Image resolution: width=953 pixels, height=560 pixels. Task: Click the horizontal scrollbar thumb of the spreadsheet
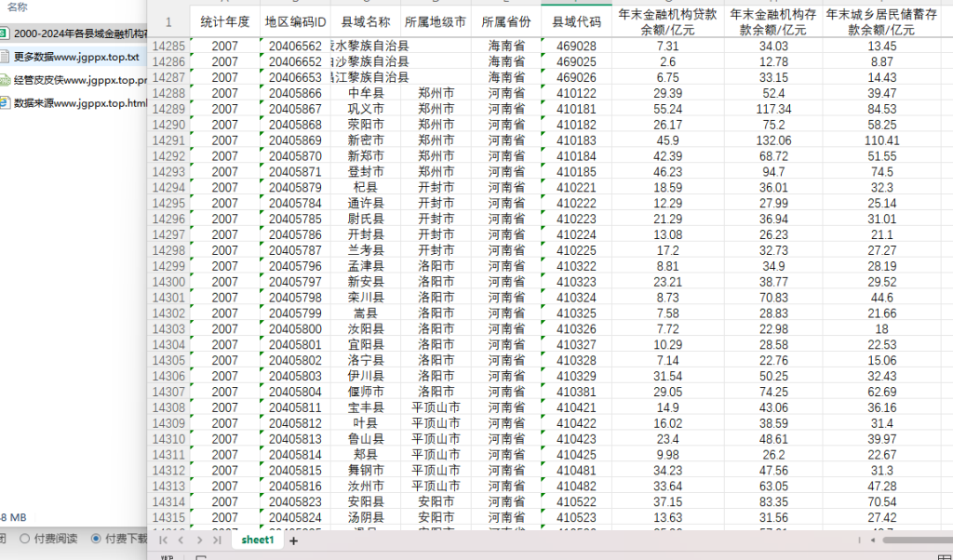pyautogui.click(x=918, y=540)
